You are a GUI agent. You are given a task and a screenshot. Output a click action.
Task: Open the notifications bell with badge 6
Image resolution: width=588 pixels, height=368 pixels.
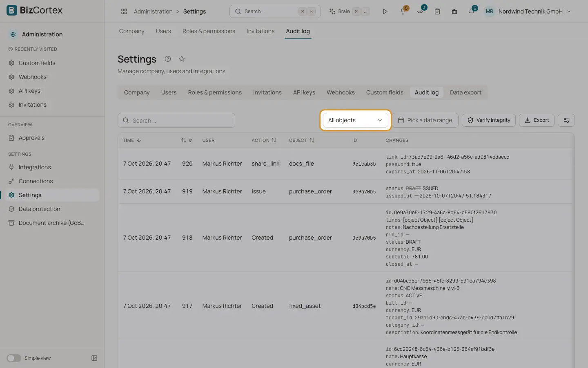(x=472, y=11)
